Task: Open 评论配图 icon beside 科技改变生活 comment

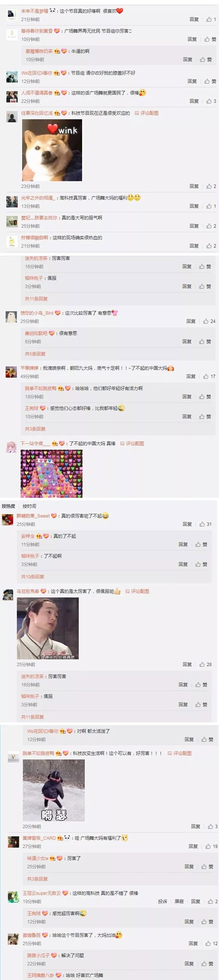Action: (x=179, y=753)
